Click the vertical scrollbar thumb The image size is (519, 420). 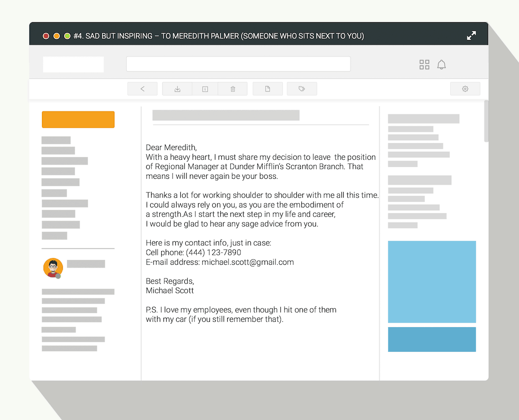click(x=486, y=121)
